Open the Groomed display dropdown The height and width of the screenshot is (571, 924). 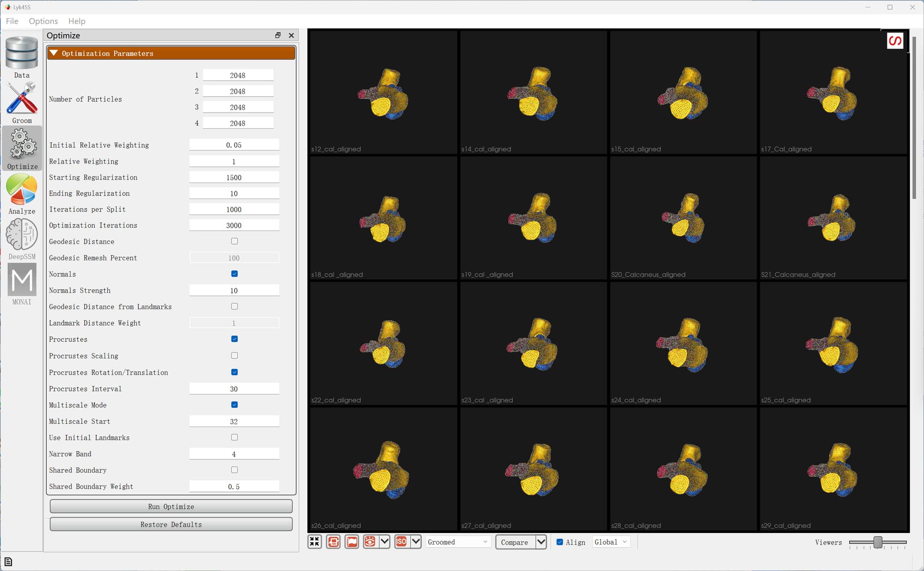pyautogui.click(x=457, y=542)
